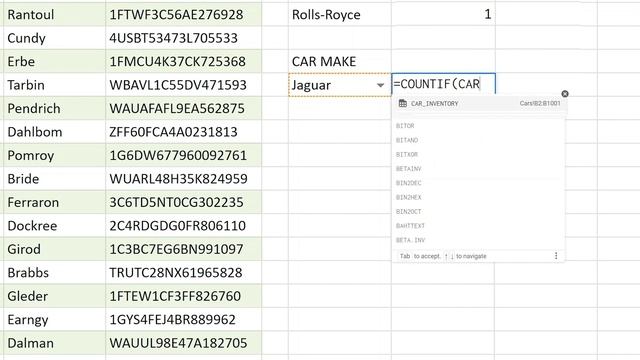Choose the BAHTTEXT function suggestion
640x360 pixels.
click(x=478, y=226)
